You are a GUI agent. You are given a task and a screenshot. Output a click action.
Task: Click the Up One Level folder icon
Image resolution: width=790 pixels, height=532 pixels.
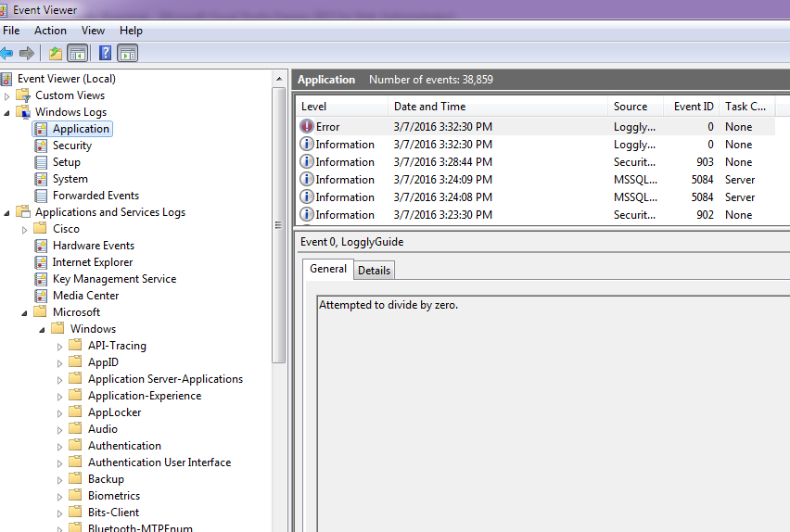click(x=57, y=53)
